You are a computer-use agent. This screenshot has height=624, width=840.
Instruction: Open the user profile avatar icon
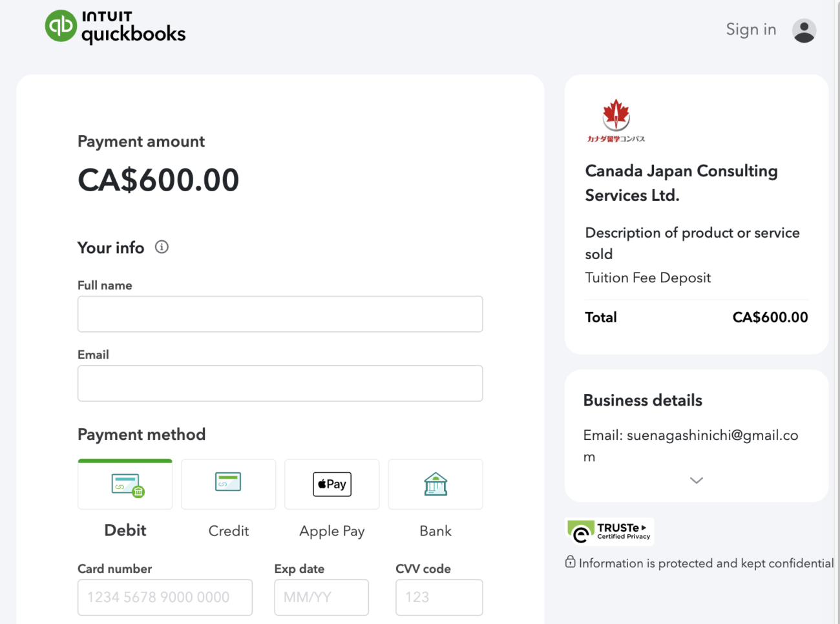pyautogui.click(x=804, y=30)
